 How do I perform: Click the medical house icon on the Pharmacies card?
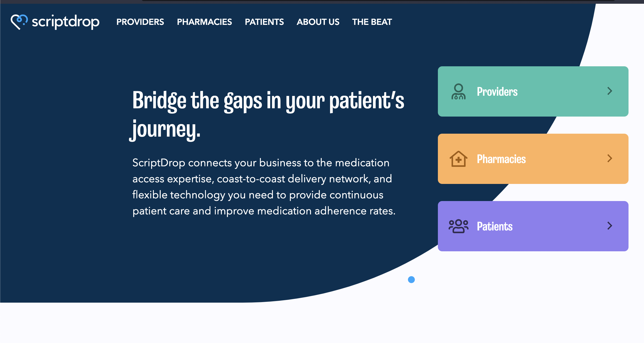(458, 159)
